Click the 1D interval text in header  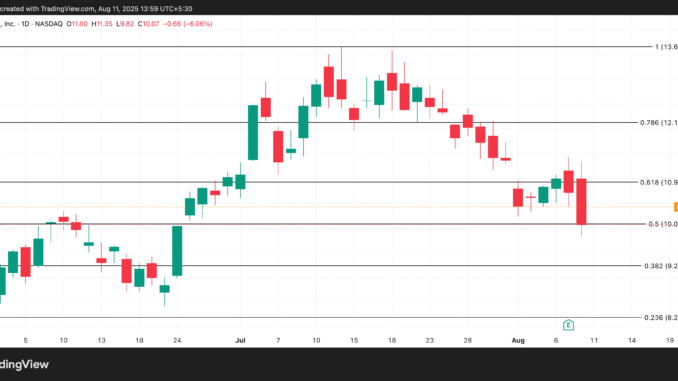pos(26,24)
